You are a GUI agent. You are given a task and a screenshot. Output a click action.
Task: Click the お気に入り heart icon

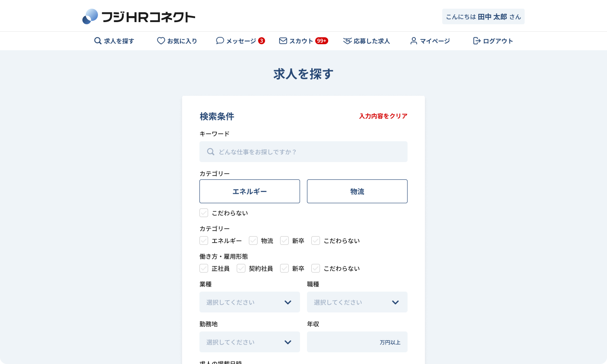[160, 41]
